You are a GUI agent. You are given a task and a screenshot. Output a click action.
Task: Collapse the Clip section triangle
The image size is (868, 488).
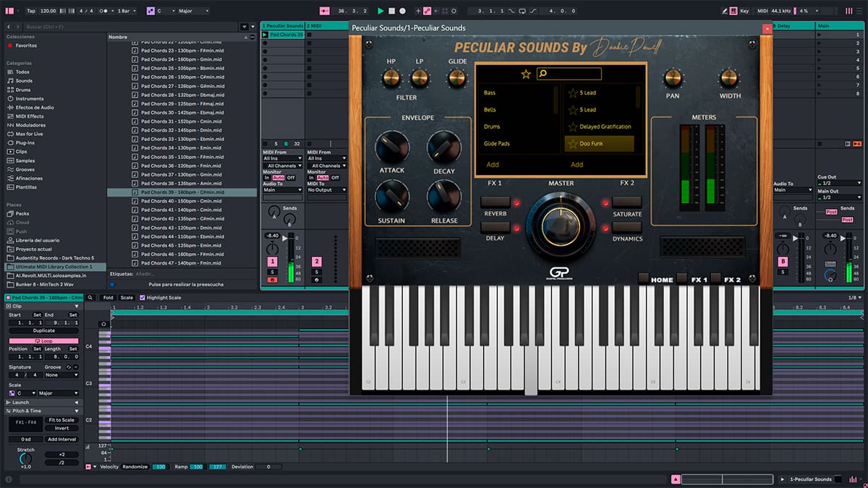[77, 307]
